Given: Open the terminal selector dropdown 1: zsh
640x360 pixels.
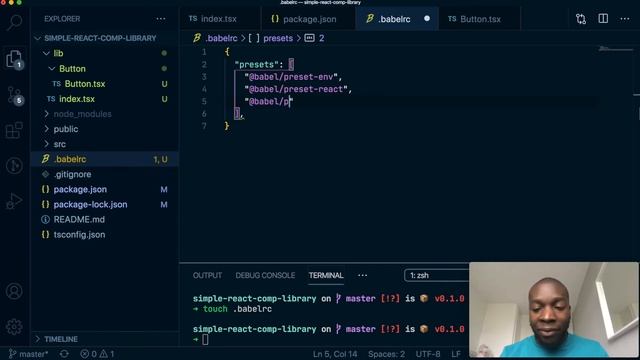Looking at the screenshot, I should point(437,276).
